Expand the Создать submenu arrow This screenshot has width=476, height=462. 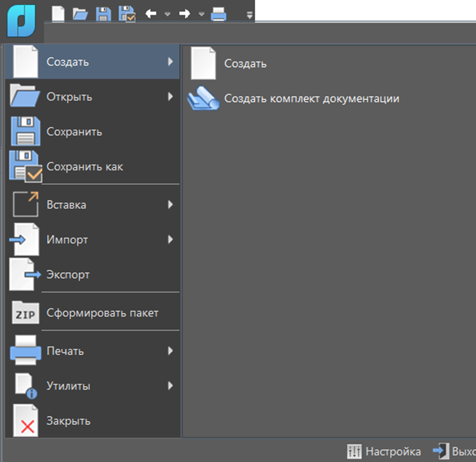click(x=171, y=62)
